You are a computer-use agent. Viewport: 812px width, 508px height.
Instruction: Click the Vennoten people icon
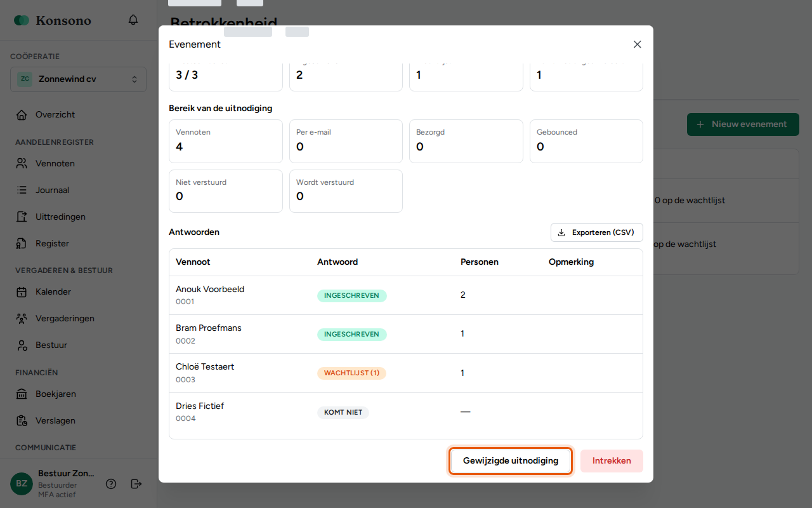pos(22,163)
